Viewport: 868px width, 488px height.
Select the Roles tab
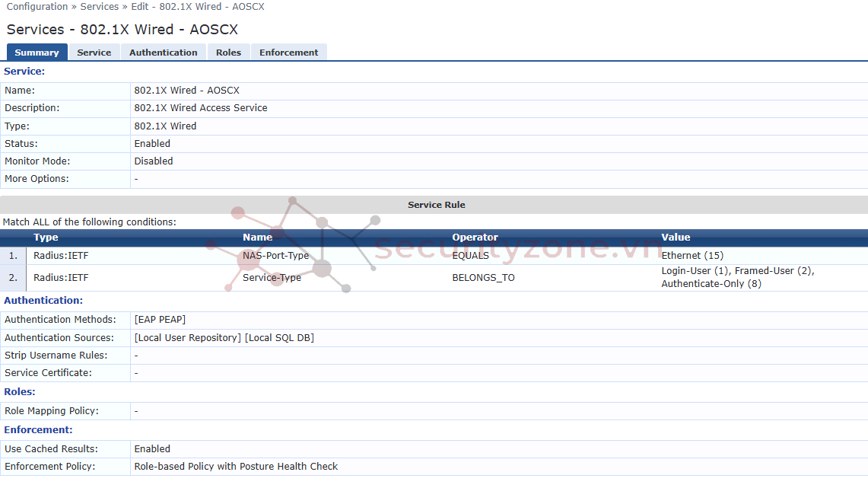(x=228, y=52)
